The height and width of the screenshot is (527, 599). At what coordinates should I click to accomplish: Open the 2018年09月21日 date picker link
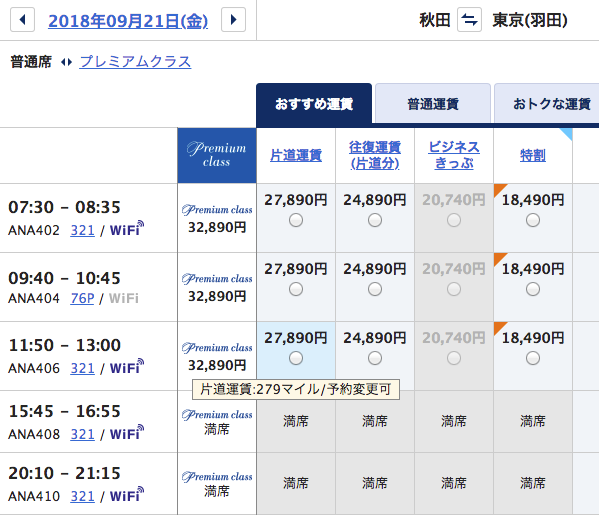coord(128,21)
